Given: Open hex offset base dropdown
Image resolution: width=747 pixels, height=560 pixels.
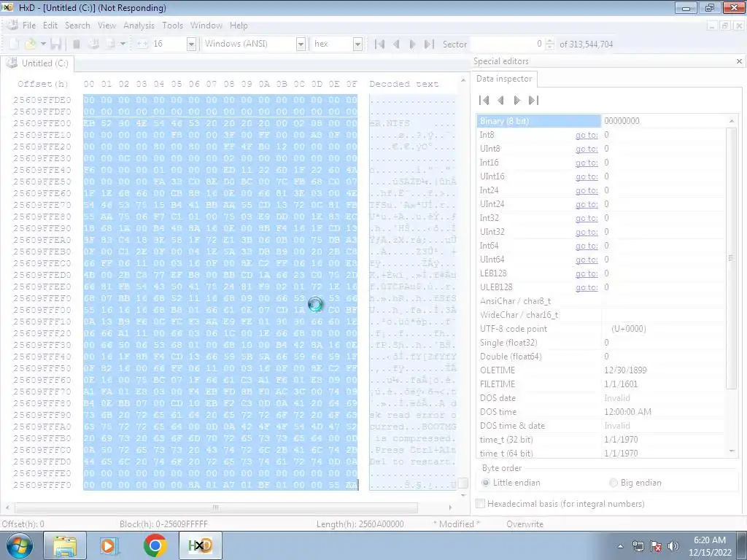Looking at the screenshot, I should pyautogui.click(x=357, y=44).
